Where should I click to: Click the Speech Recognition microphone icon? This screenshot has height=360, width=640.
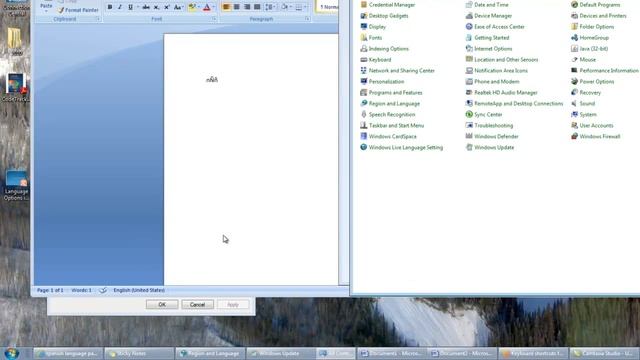[x=364, y=114]
